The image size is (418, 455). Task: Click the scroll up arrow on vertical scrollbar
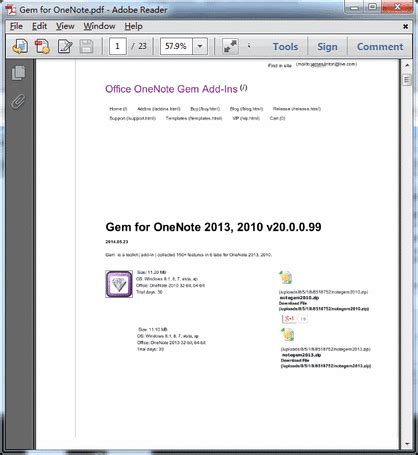coord(407,65)
